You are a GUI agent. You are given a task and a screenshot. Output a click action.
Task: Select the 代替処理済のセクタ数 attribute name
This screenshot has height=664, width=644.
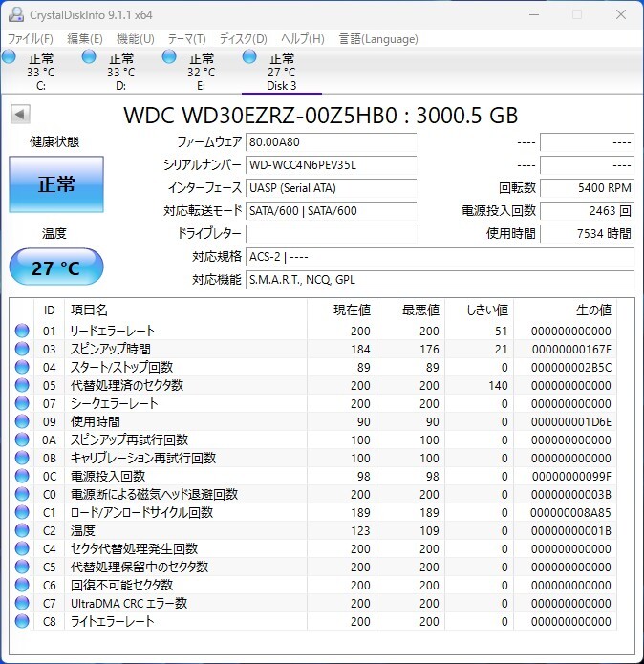coord(126,385)
